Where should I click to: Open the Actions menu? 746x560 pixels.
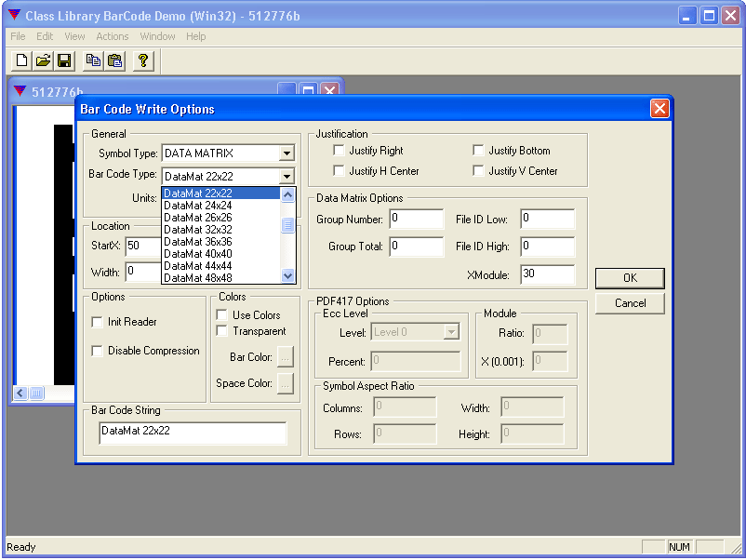click(x=113, y=36)
